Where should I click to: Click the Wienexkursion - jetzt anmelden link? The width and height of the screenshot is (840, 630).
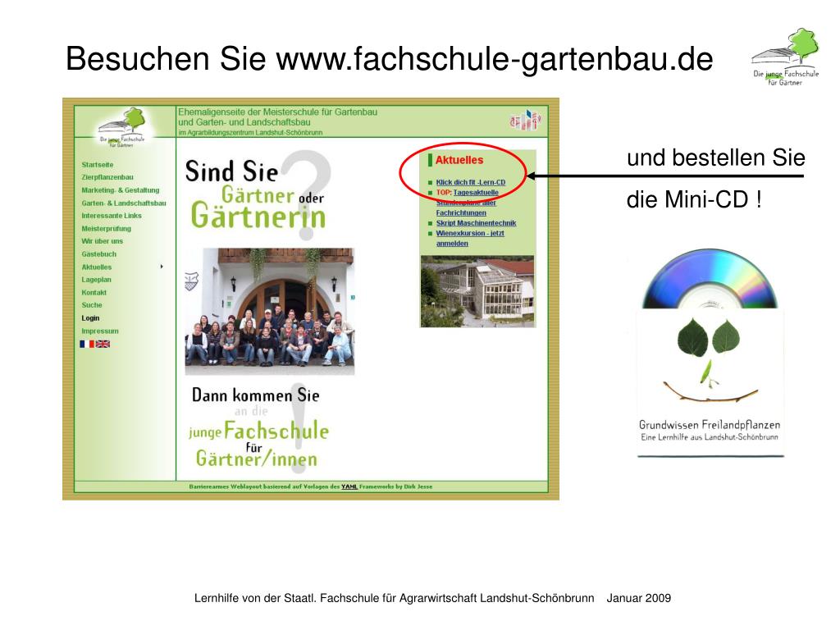(470, 239)
